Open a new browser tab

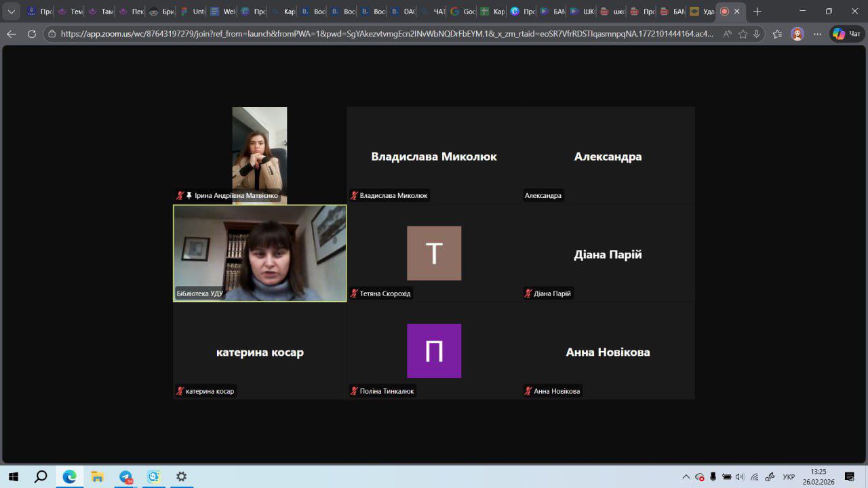(757, 12)
